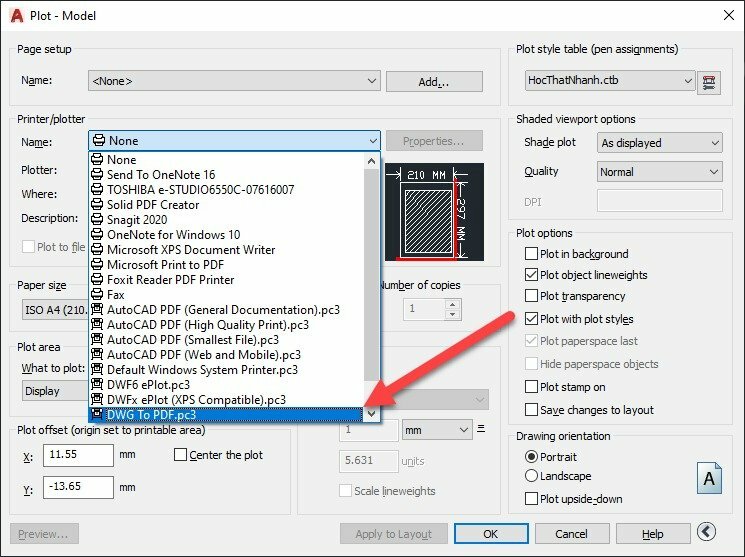
Task: Select Landscape orientation radio button
Action: [x=532, y=476]
